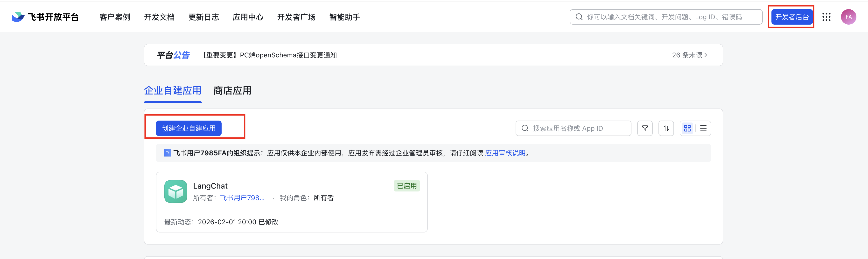
Task: Switch to the 商店应用 tab
Action: 232,91
